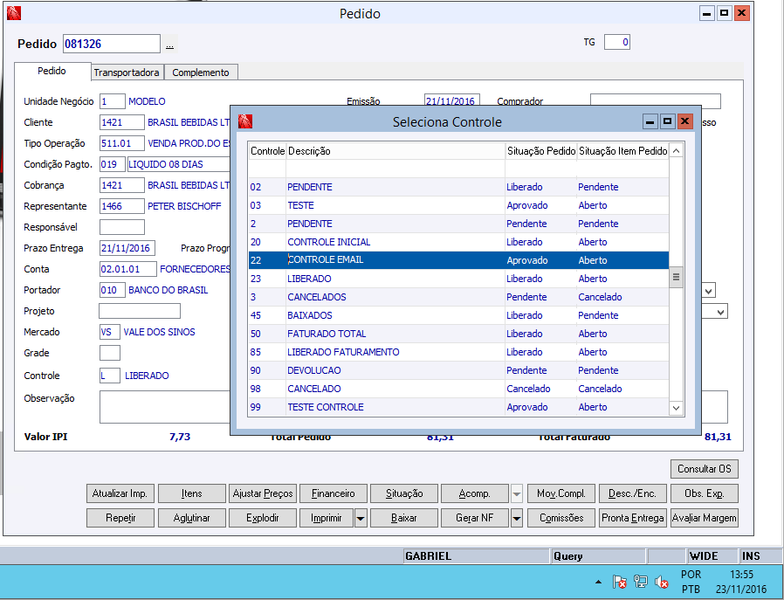Screen dimensions: 784x600
Task: Open the Gerar NF dropdown arrow
Action: point(516,518)
